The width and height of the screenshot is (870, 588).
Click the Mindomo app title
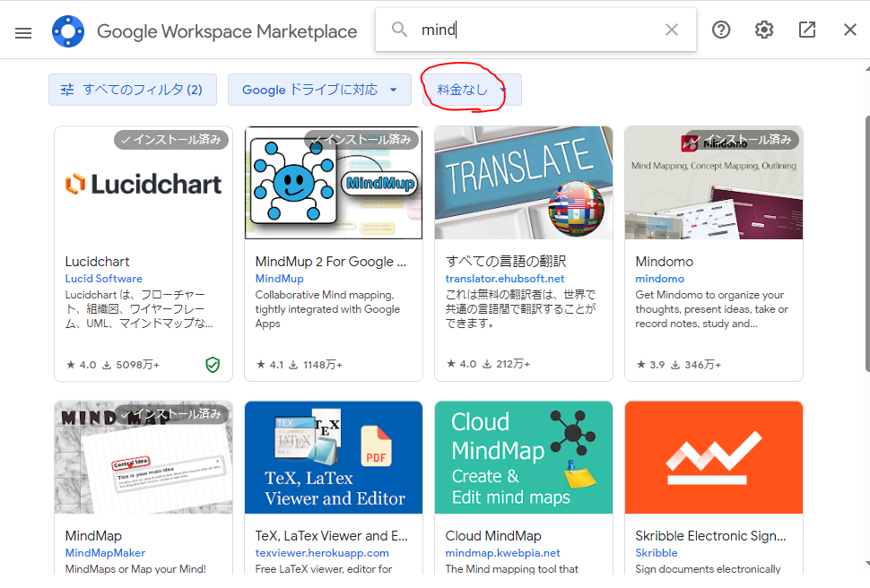[x=664, y=261]
